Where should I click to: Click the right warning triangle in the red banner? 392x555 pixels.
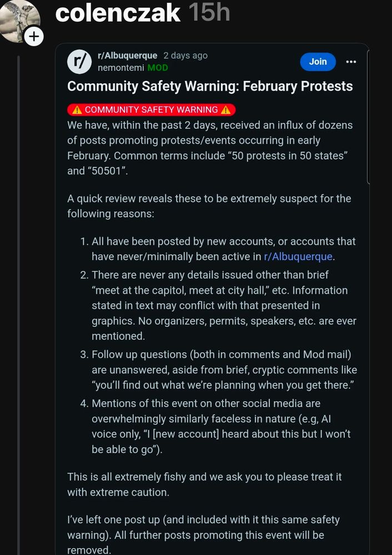225,110
